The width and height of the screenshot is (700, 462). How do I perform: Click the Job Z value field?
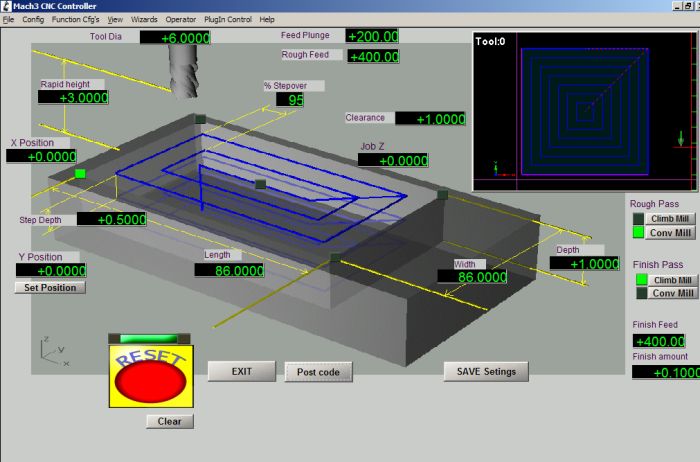393,160
